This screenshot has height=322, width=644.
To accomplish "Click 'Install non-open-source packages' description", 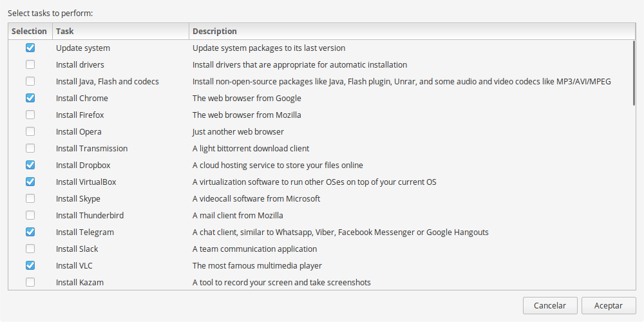I will (402, 82).
